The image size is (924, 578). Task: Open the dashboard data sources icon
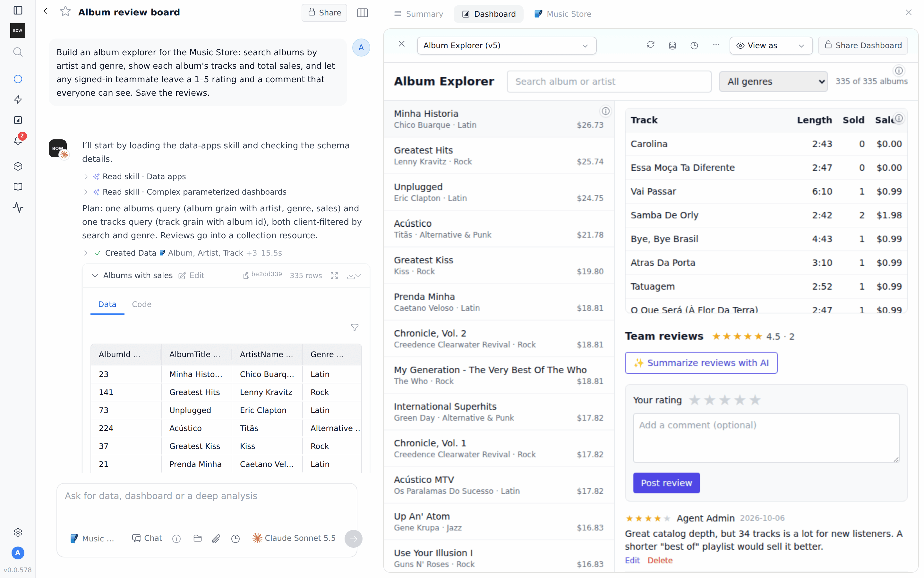(672, 46)
